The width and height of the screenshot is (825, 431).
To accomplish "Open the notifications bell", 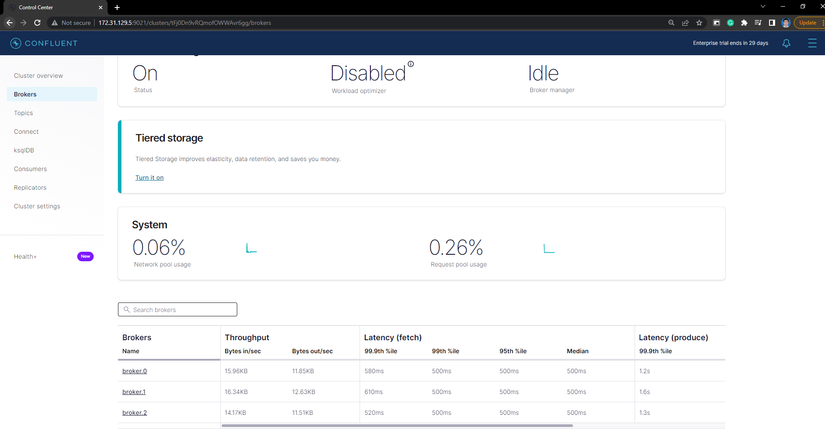I will [x=786, y=43].
